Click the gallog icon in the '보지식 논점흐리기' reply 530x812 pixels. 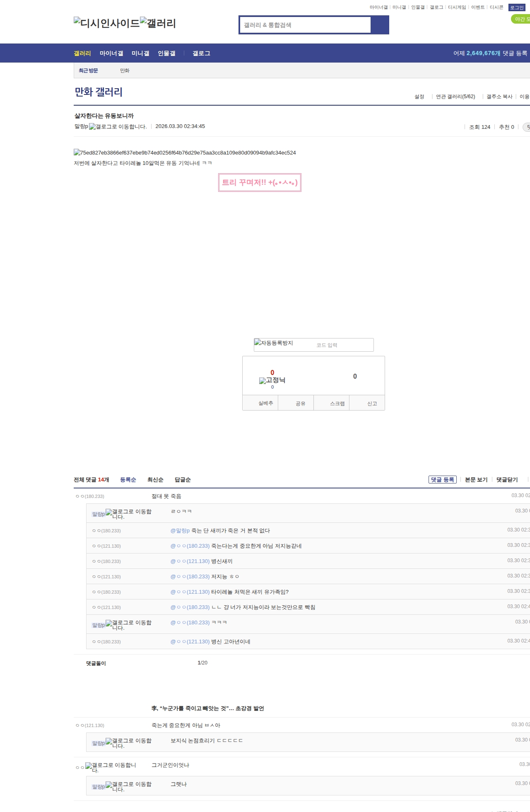[129, 743]
